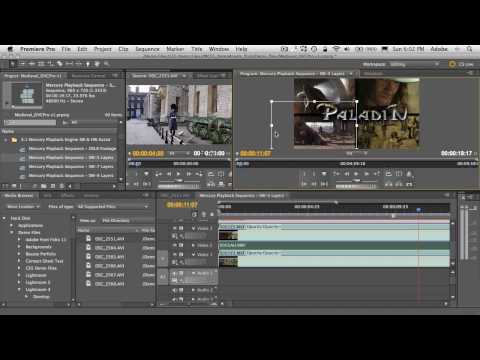
Task: Open Spotlight search in menu bar
Action: tap(469, 49)
